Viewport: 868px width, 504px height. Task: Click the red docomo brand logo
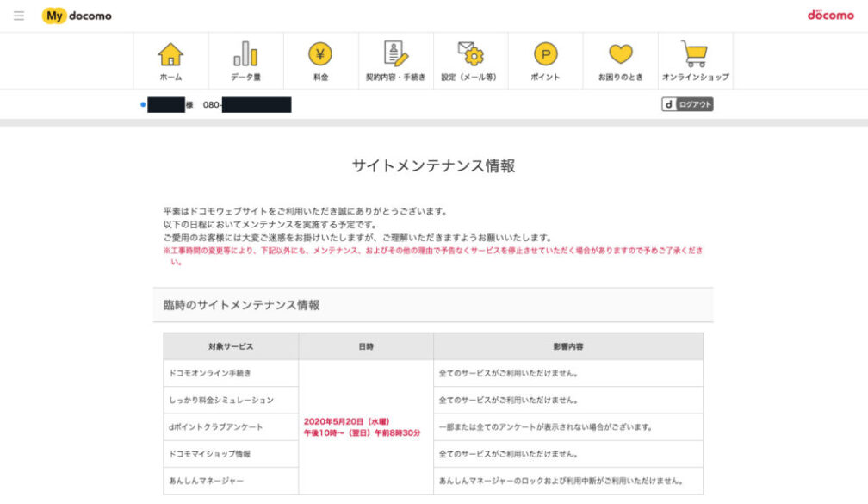pos(830,15)
